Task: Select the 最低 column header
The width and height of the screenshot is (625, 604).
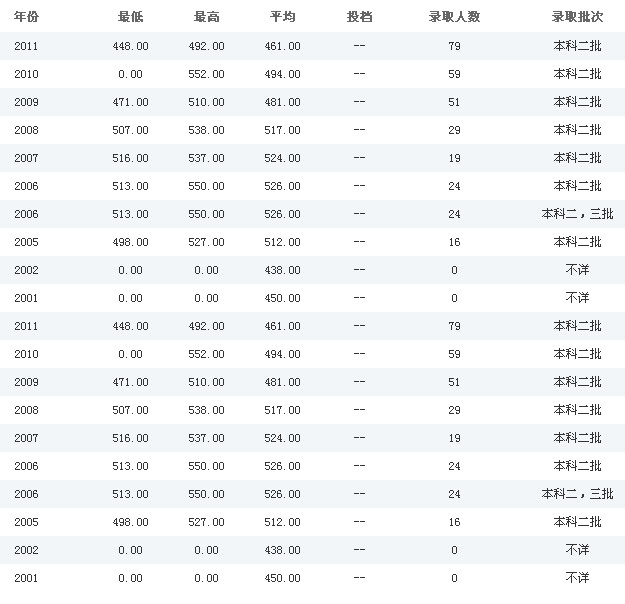Action: 131,18
